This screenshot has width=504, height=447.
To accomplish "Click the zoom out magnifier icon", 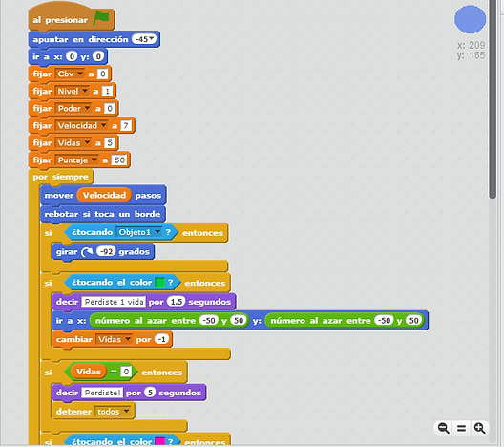I will [x=444, y=428].
